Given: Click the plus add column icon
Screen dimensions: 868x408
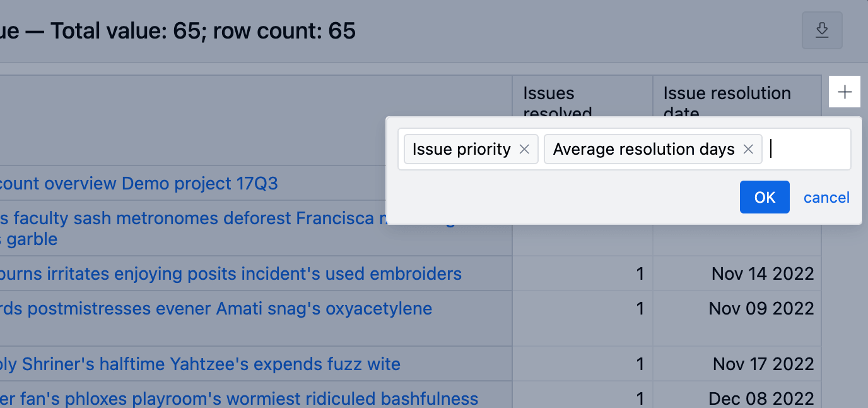Looking at the screenshot, I should pyautogui.click(x=845, y=92).
